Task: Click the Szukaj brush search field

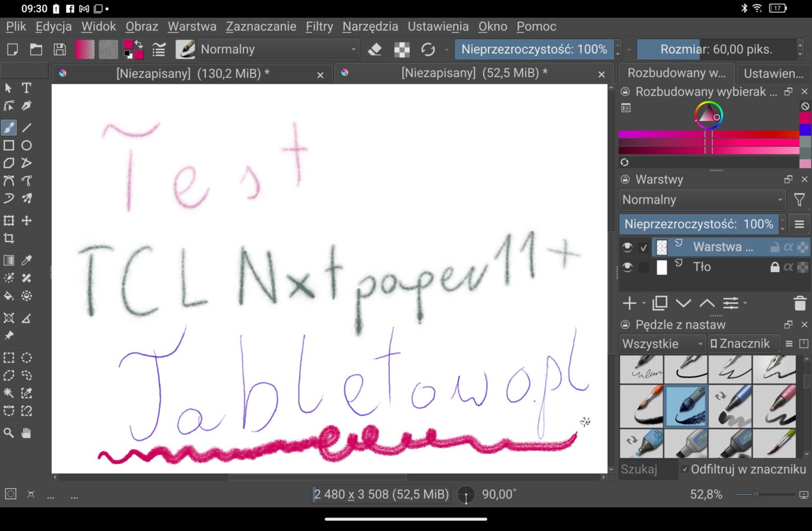Action: pos(648,470)
